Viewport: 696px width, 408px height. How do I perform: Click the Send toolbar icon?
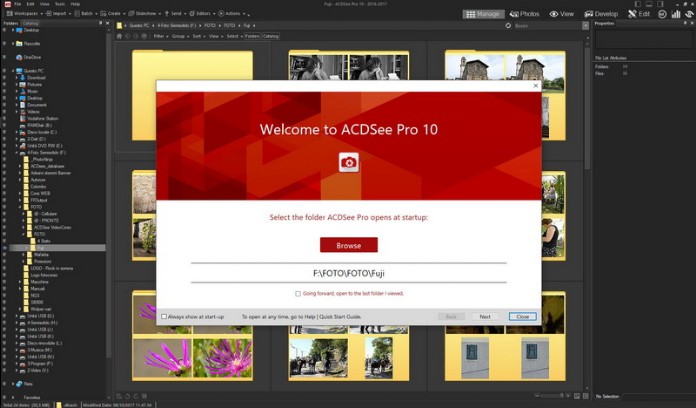167,14
